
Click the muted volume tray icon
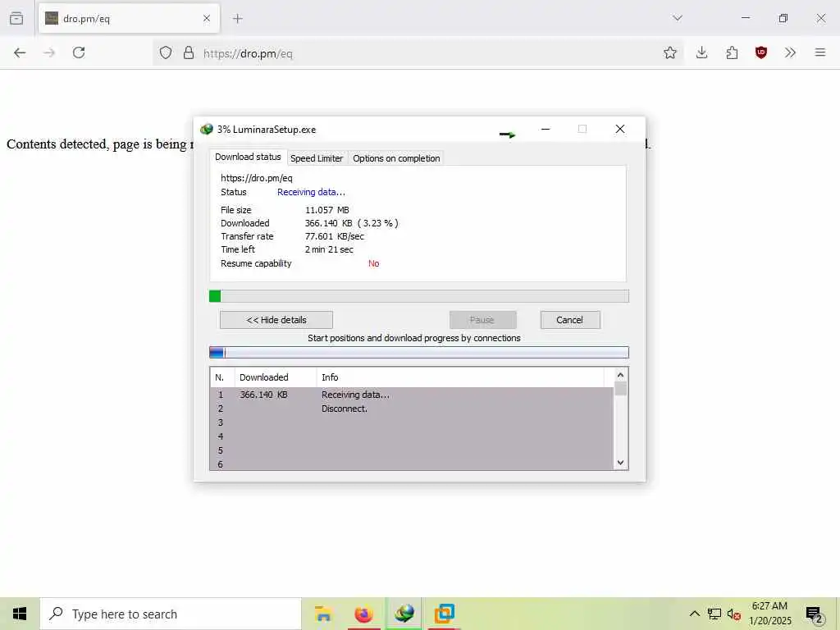click(733, 614)
